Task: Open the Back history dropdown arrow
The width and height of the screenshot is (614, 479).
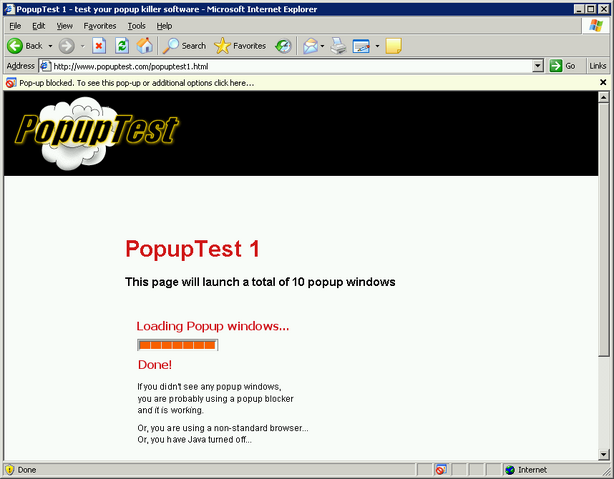Action: pyautogui.click(x=50, y=46)
